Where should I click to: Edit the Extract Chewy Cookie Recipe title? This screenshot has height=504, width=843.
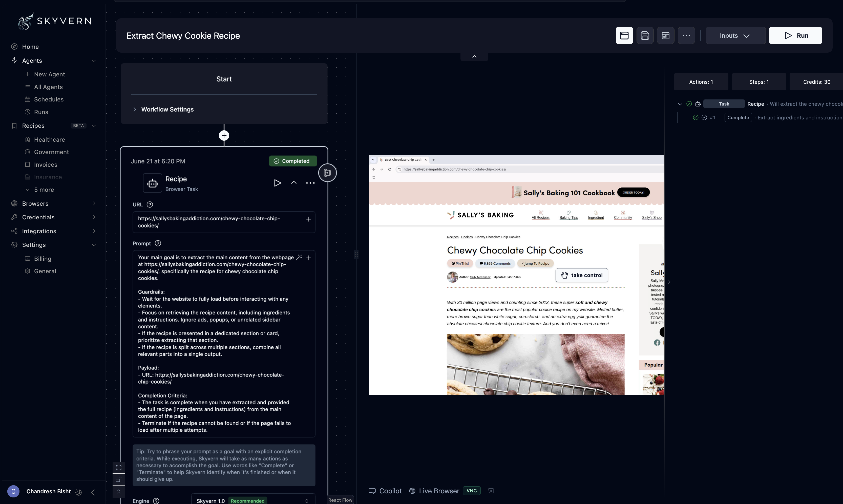pyautogui.click(x=183, y=36)
